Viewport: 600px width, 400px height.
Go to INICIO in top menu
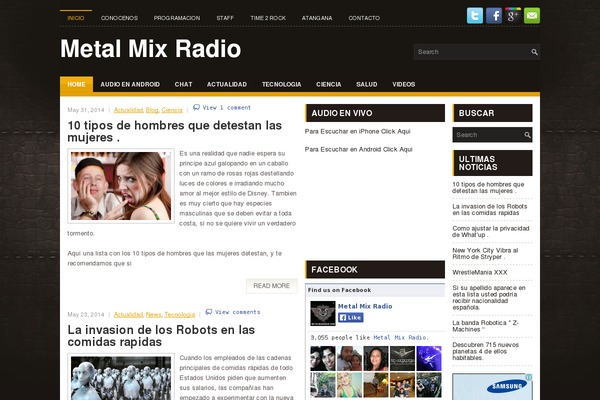[x=76, y=18]
